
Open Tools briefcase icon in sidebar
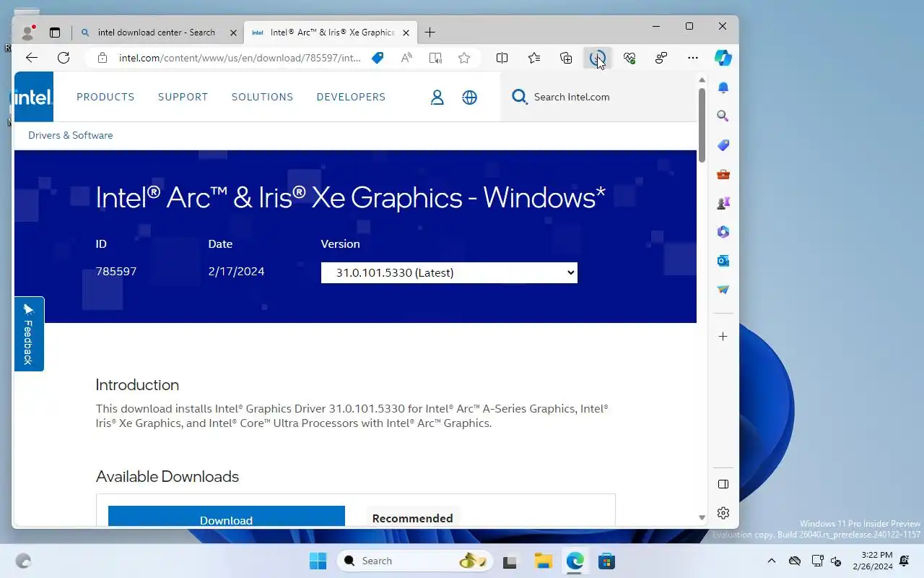(723, 174)
